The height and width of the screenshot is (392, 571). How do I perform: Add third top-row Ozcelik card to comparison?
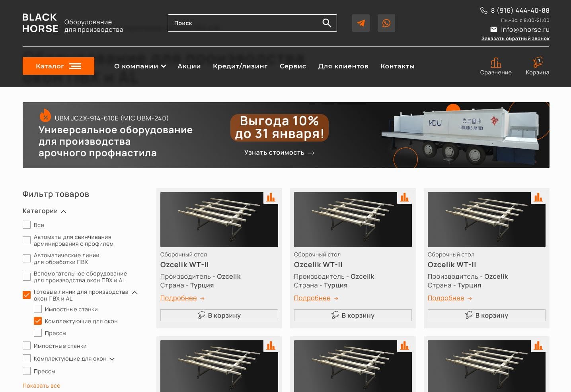coord(538,198)
